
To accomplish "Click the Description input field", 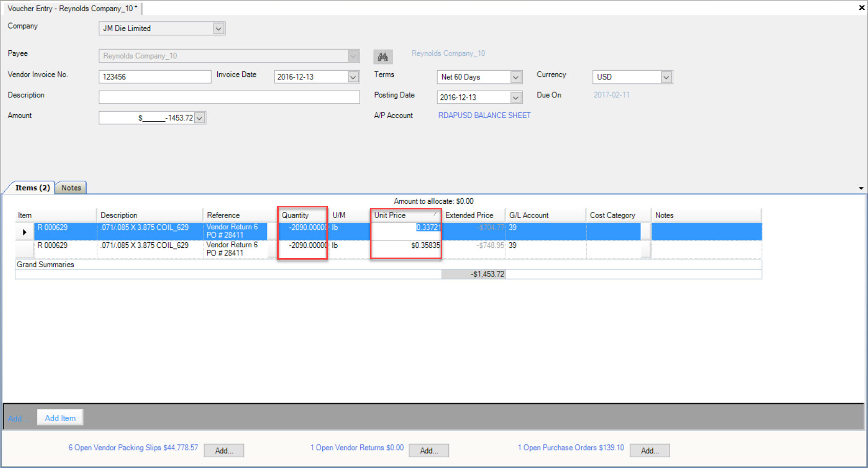I will click(x=229, y=97).
